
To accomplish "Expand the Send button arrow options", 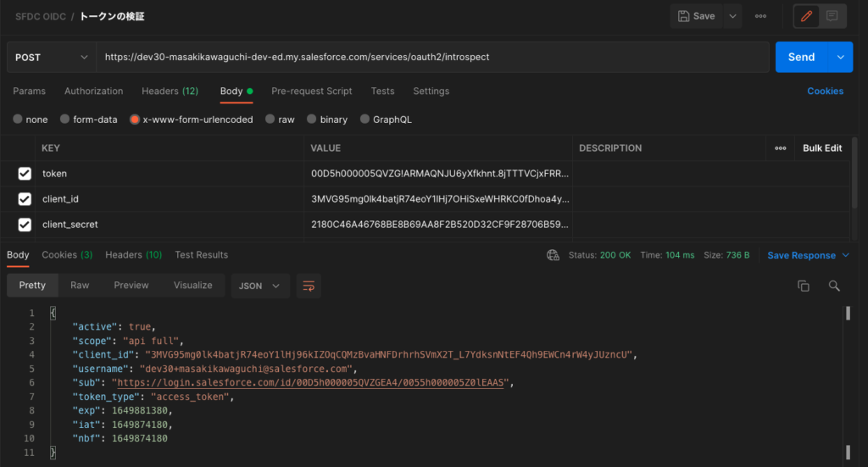I will point(841,58).
